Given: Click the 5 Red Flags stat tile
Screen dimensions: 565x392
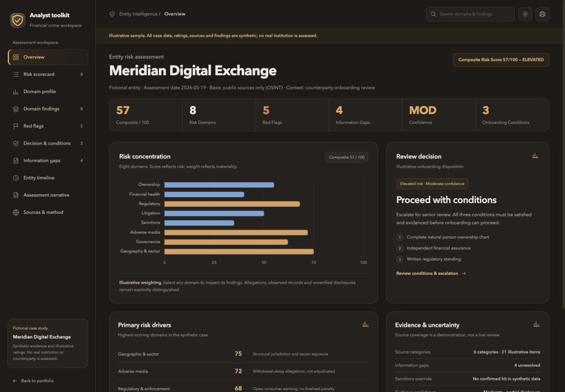Looking at the screenshot, I should pyautogui.click(x=292, y=115).
